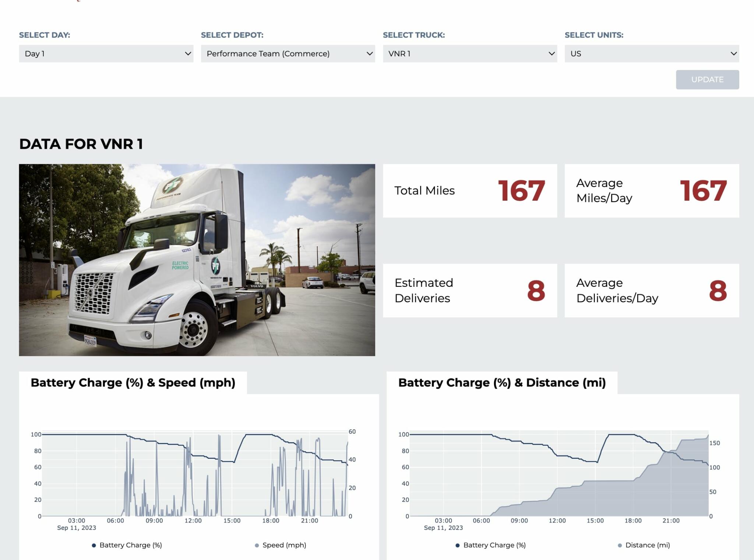Click the Battery Charge & Distance chart title
Image resolution: width=754 pixels, height=560 pixels.
(x=502, y=383)
